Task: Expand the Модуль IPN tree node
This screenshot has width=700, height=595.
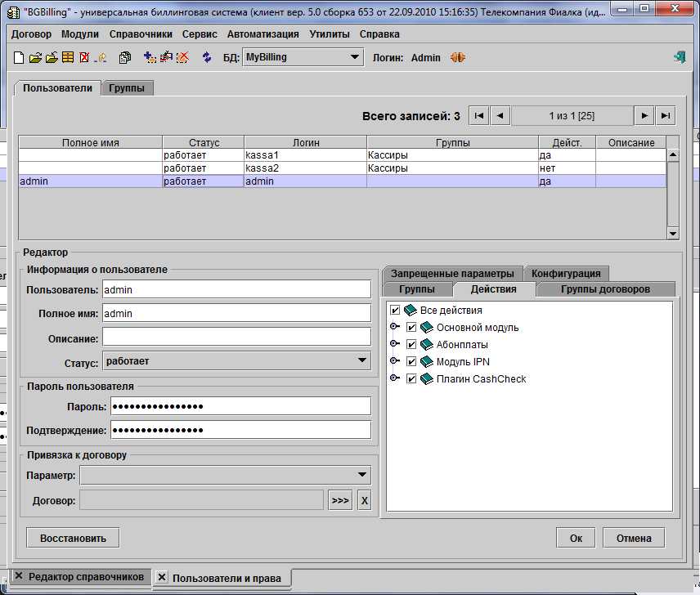Action: (394, 360)
